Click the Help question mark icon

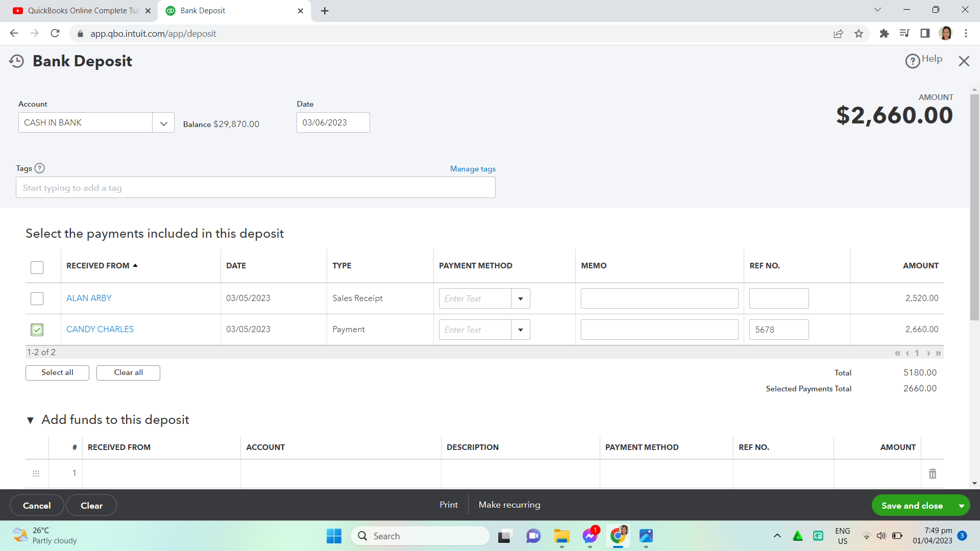pos(912,61)
